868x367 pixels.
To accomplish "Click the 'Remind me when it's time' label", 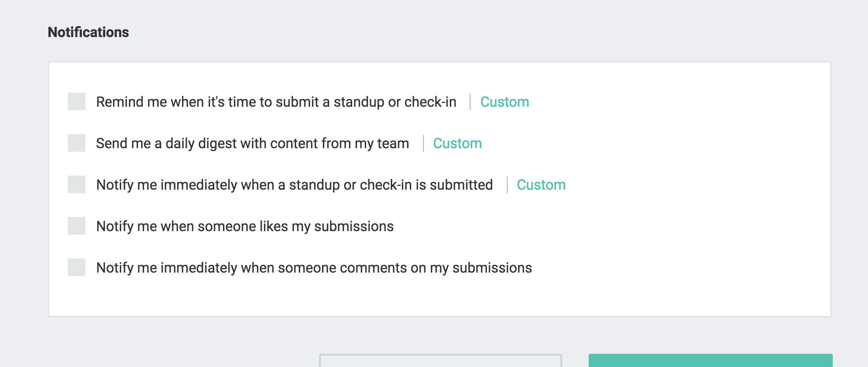I will (x=276, y=102).
